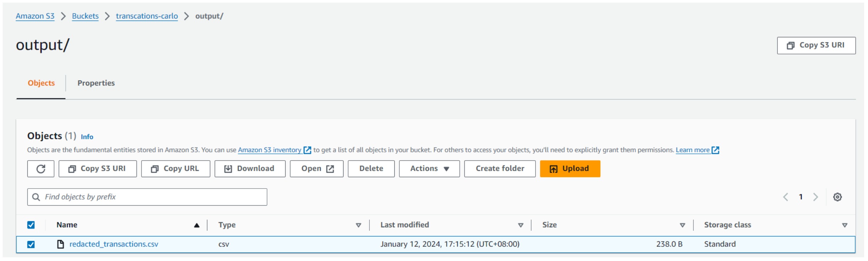Sort by the Type column arrow

[x=358, y=225]
